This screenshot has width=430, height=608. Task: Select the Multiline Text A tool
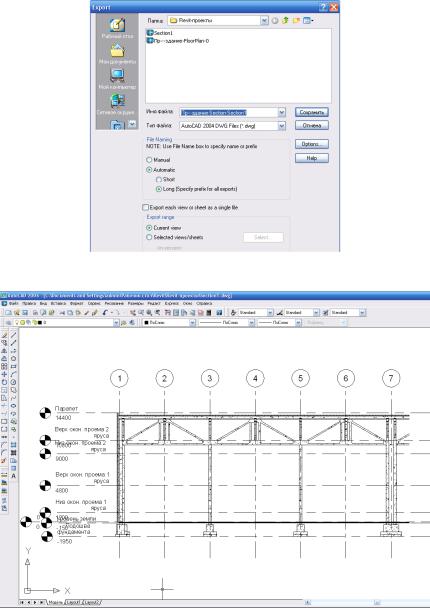(14, 476)
